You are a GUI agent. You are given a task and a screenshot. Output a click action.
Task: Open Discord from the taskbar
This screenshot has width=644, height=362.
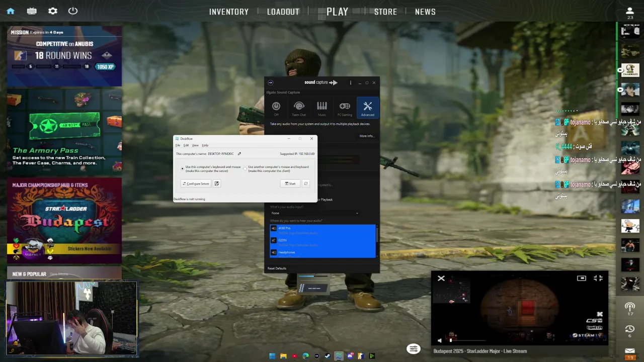[x=350, y=356]
